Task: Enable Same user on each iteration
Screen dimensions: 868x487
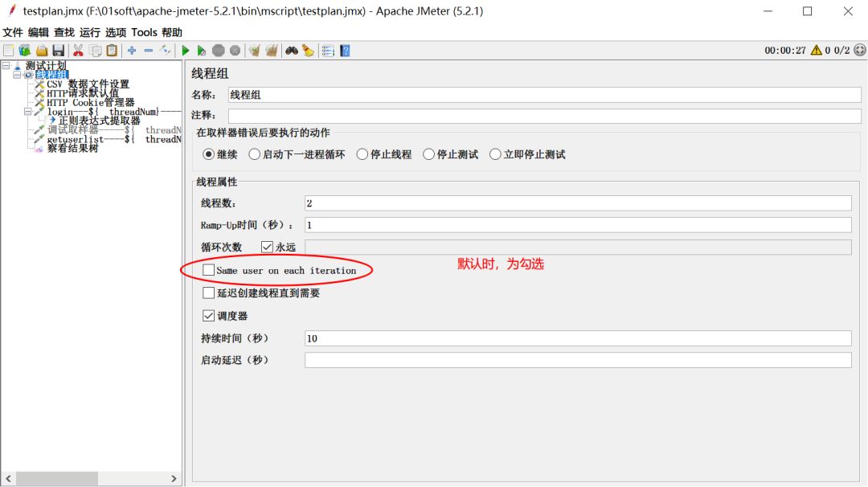Action: [x=208, y=270]
